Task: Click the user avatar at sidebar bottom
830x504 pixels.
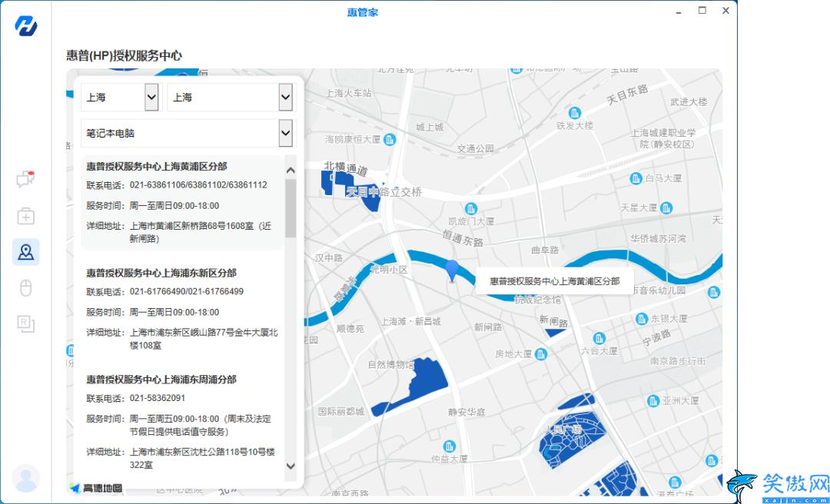Action: pos(25,478)
